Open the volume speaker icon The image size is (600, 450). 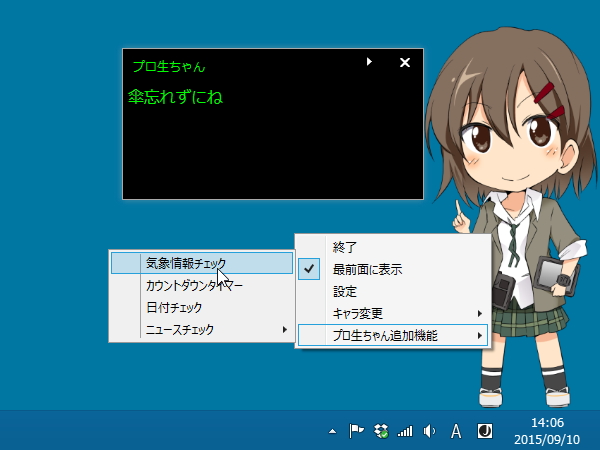429,431
